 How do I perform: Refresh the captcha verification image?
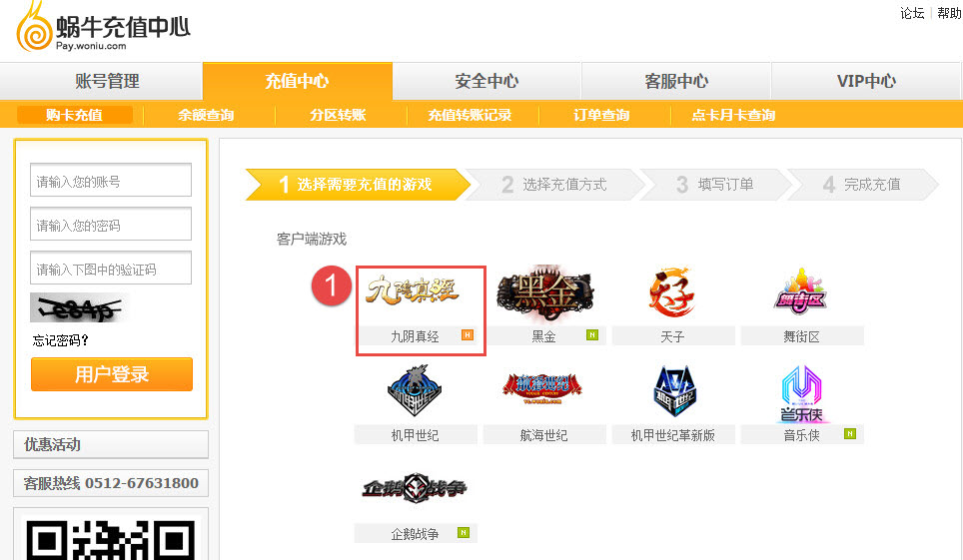[x=78, y=307]
